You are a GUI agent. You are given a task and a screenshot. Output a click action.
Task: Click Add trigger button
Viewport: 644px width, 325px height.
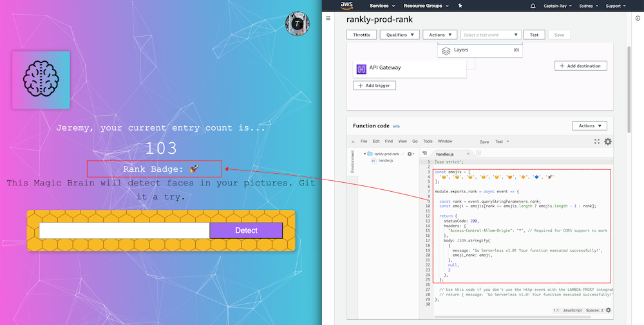pos(374,86)
